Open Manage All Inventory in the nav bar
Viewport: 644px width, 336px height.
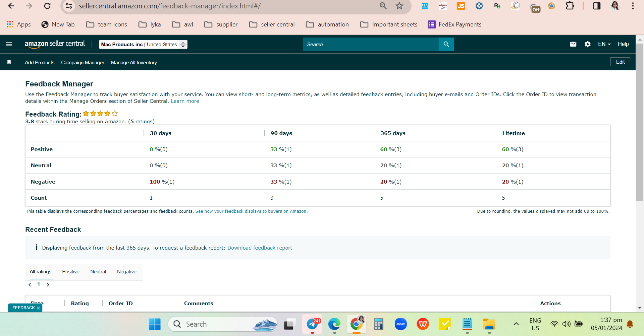[x=134, y=63]
